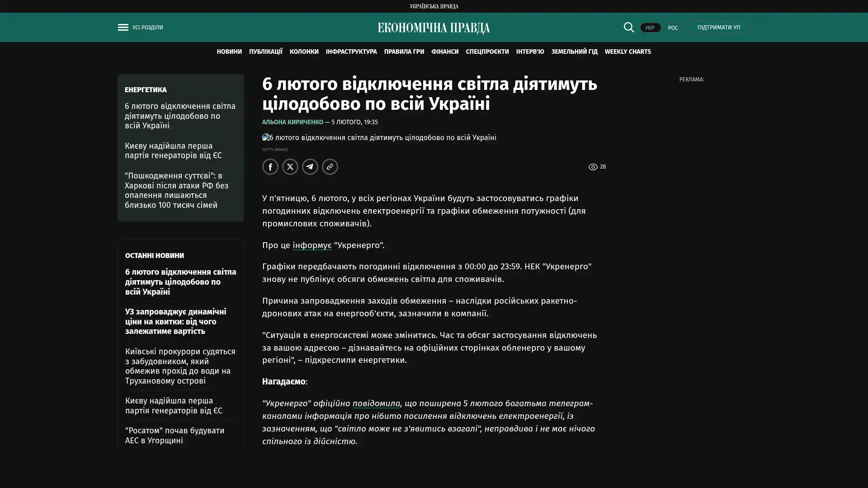This screenshot has height=488, width=868.
Task: Switch site language to УКР
Action: [x=650, y=28]
